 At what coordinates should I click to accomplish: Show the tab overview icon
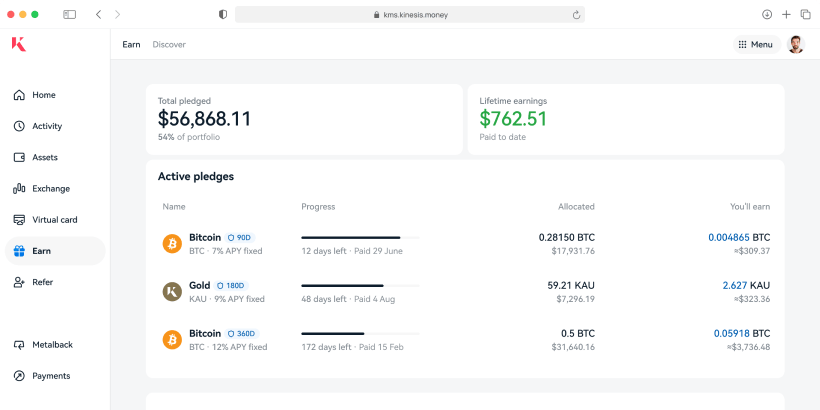[x=805, y=15]
